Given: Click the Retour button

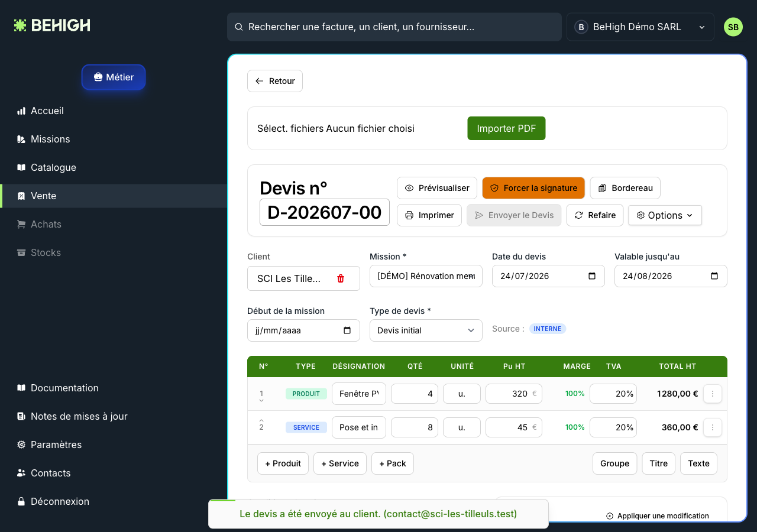Looking at the screenshot, I should pyautogui.click(x=275, y=81).
